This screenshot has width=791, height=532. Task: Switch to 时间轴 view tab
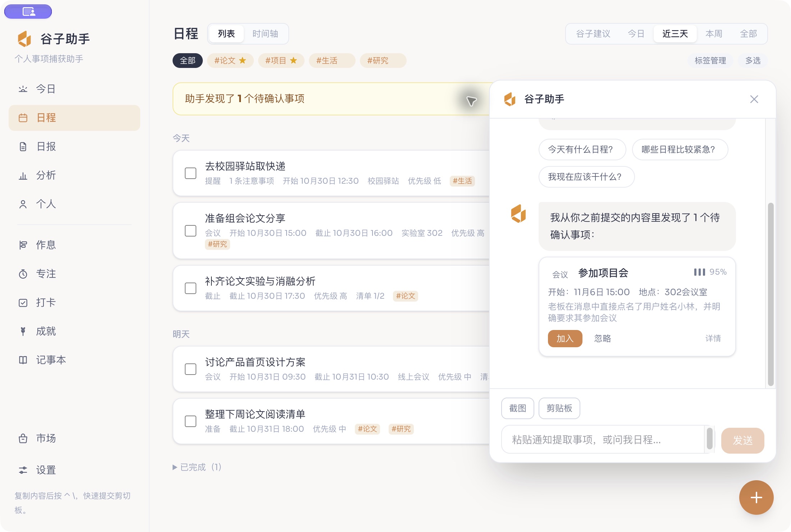point(265,34)
